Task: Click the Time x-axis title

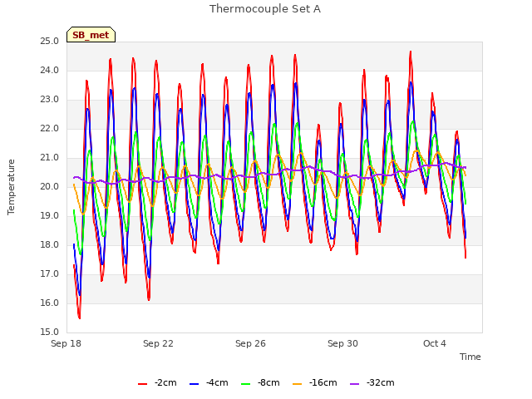Action: coord(470,357)
